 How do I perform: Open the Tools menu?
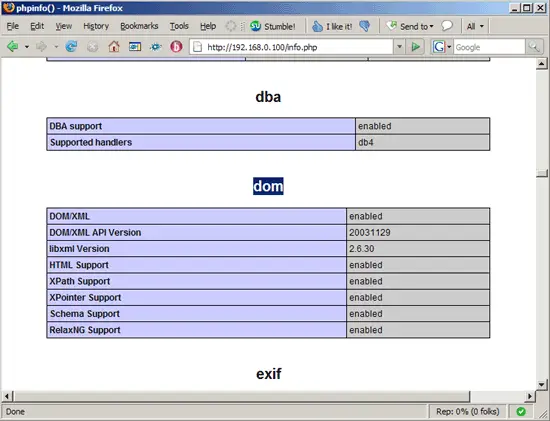(x=179, y=26)
